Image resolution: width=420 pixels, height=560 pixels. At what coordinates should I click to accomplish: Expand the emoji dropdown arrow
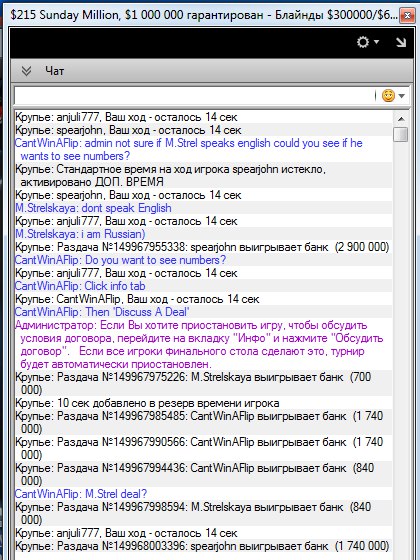click(402, 96)
